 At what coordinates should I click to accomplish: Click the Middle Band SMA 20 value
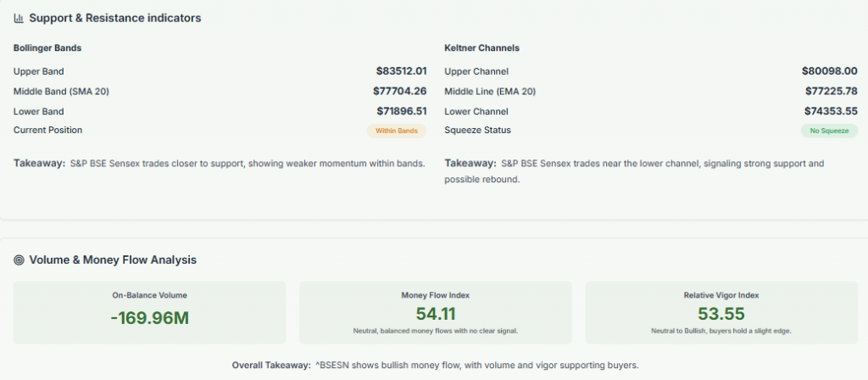[399, 91]
